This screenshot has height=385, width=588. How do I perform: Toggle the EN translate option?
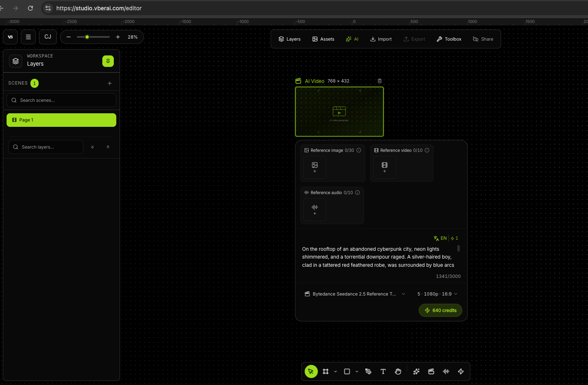click(x=440, y=238)
